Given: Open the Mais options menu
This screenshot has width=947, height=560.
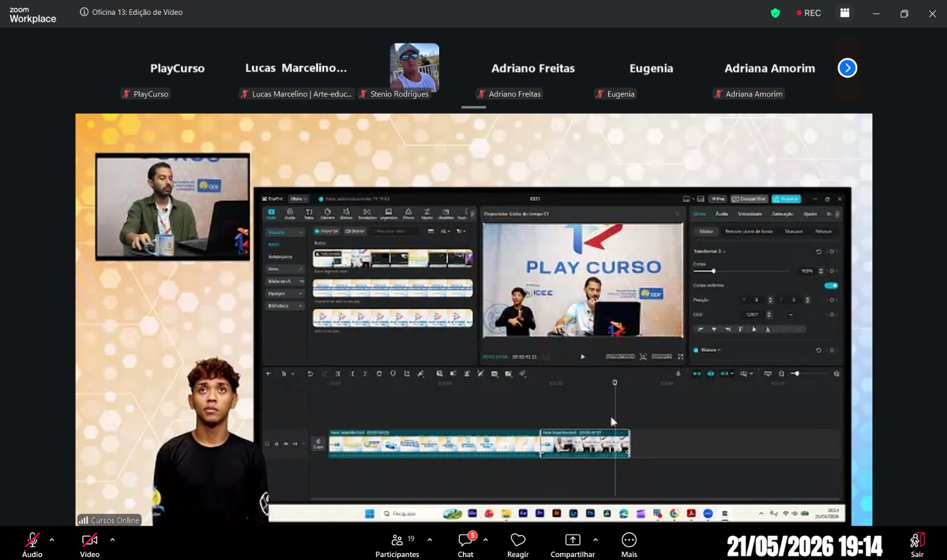Looking at the screenshot, I should click(629, 544).
